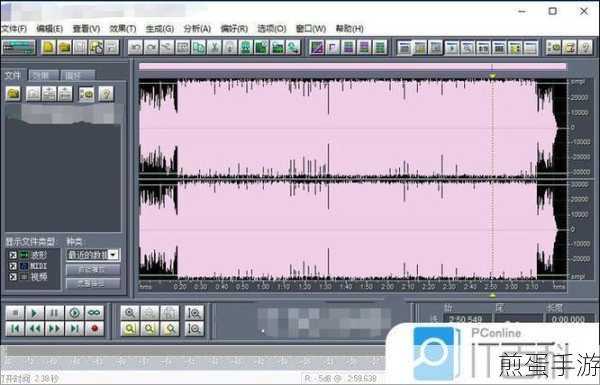This screenshot has width=600, height=385.
Task: Open the 效果(T) effects menu
Action: coord(123,29)
